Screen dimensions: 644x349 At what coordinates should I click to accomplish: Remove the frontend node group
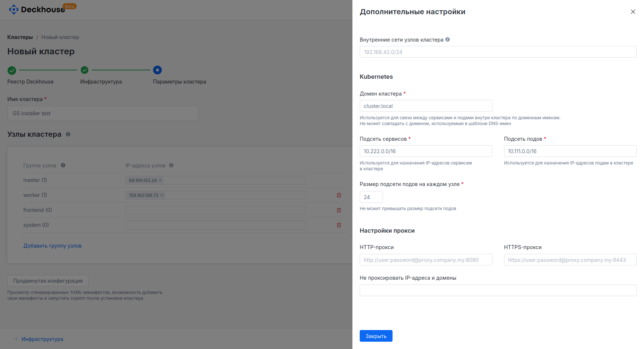pos(339,210)
